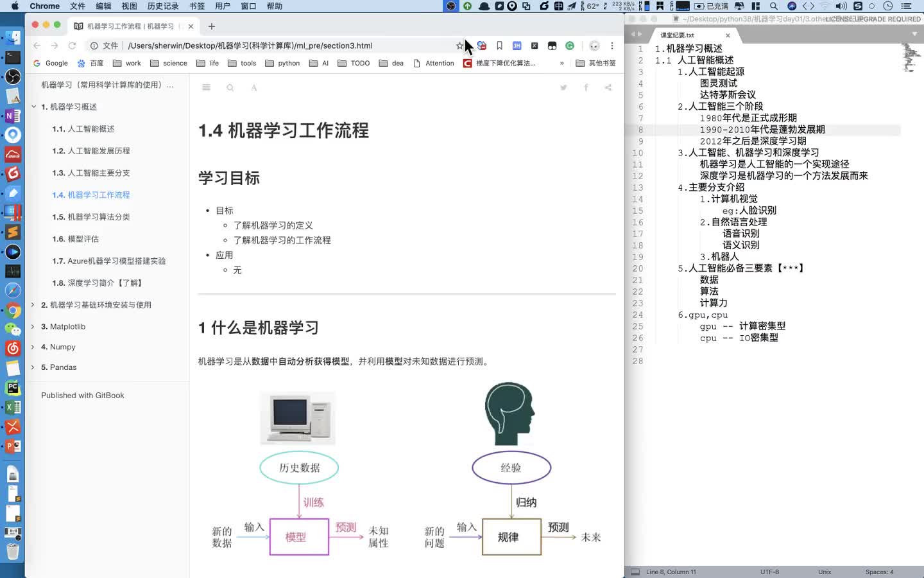924x578 pixels.
Task: Open section 1.2. 人工智能发展历程
Action: pos(91,151)
